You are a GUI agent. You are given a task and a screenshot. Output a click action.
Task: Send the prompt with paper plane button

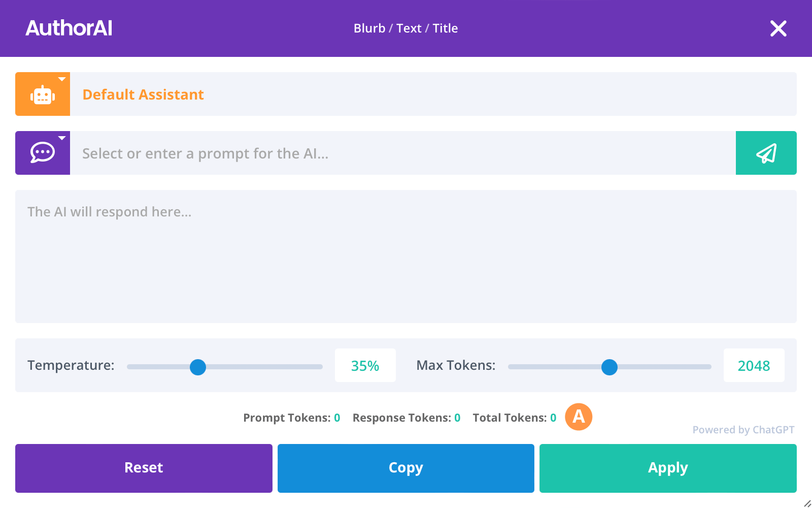click(x=766, y=153)
